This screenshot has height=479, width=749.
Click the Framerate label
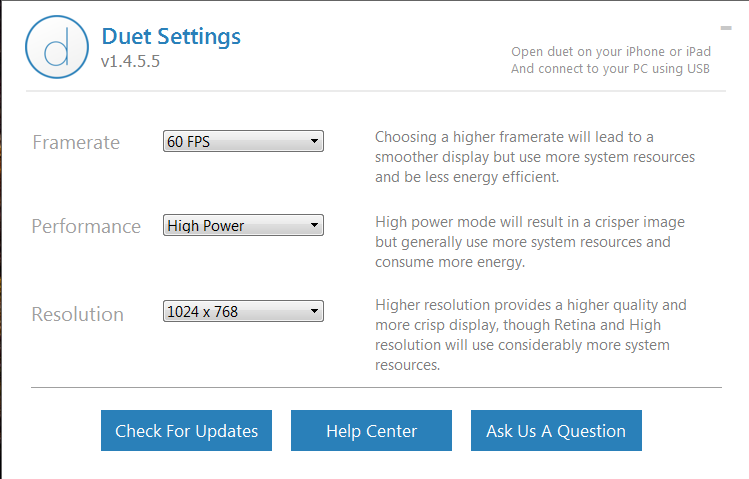(76, 142)
